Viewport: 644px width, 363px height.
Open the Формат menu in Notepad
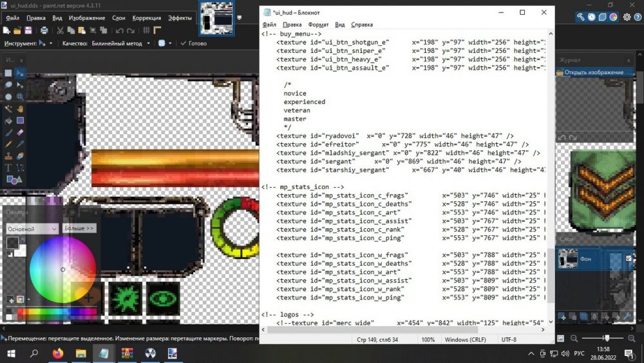(318, 25)
